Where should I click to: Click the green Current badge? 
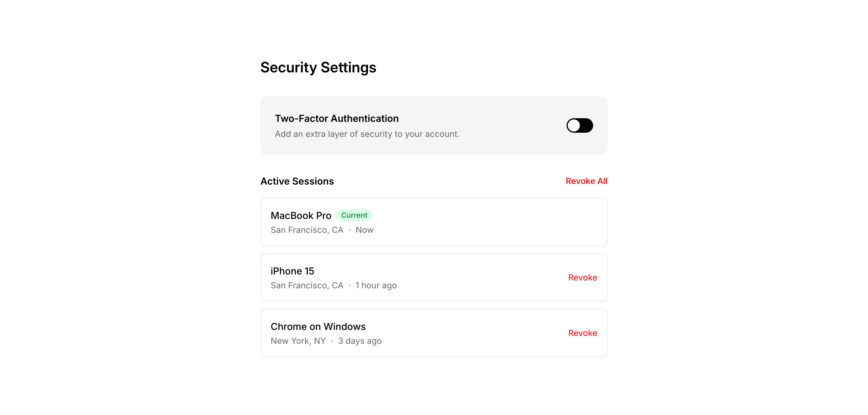click(x=354, y=215)
